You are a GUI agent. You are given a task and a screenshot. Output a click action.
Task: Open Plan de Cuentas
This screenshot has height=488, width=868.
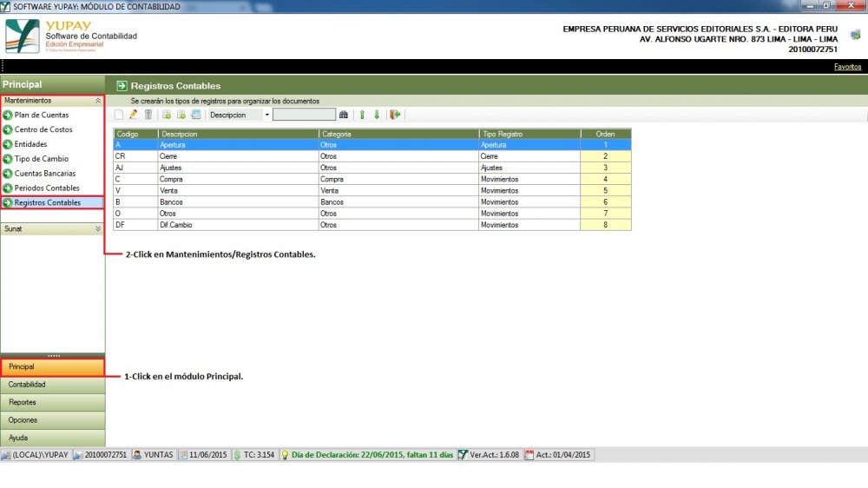[42, 115]
